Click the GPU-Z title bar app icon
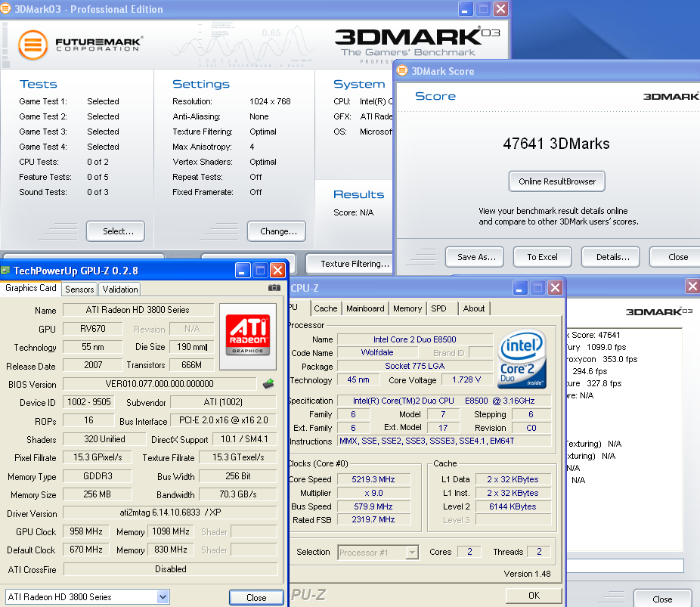 click(x=5, y=270)
